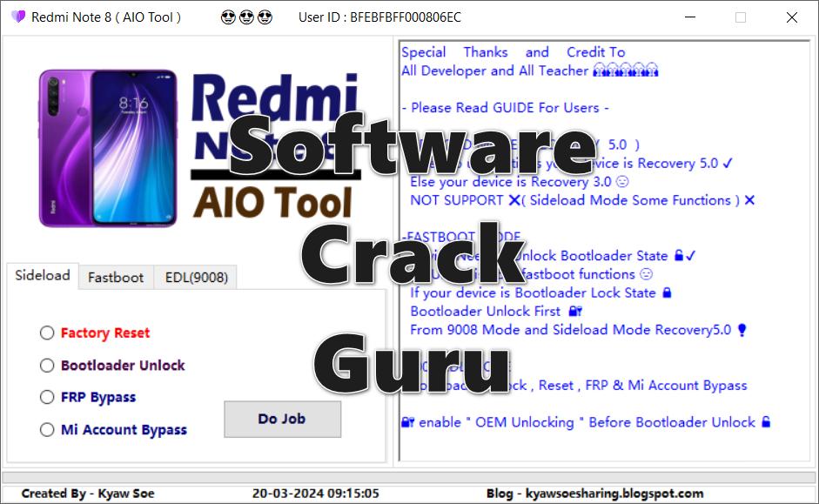Click '- Please Read GUIDE For Users -' line
The image size is (819, 504).
pyautogui.click(x=505, y=108)
